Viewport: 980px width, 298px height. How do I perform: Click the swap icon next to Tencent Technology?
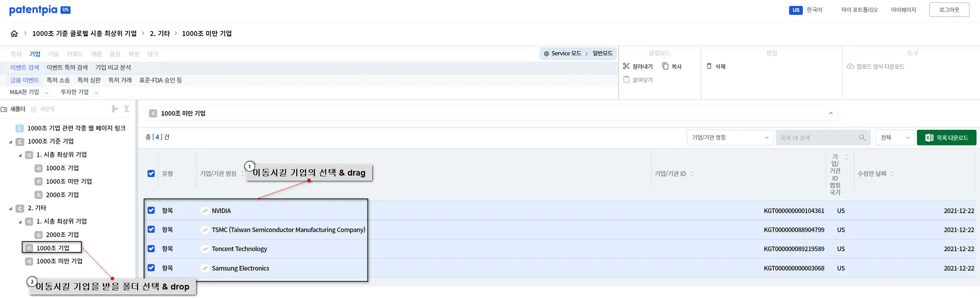(205, 249)
